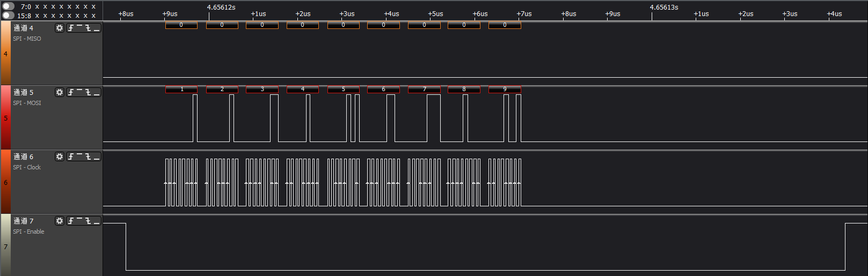868x276 pixels.
Task: Click the 'SPI - MISO' label
Action: [27, 39]
